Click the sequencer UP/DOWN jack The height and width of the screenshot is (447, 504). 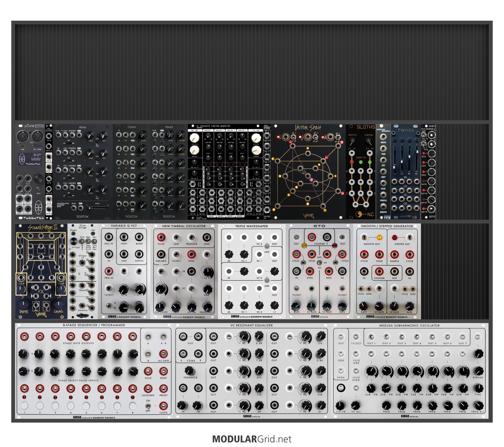pyautogui.click(x=148, y=388)
